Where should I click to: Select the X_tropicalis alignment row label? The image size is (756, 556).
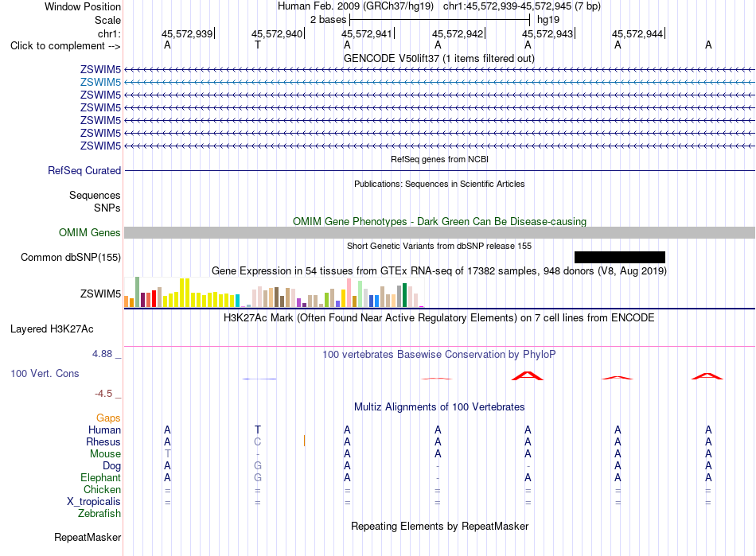click(94, 502)
